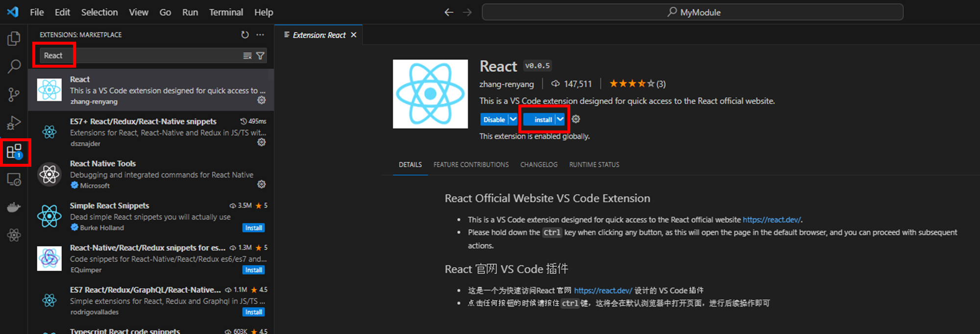Open the View menu

click(x=139, y=12)
